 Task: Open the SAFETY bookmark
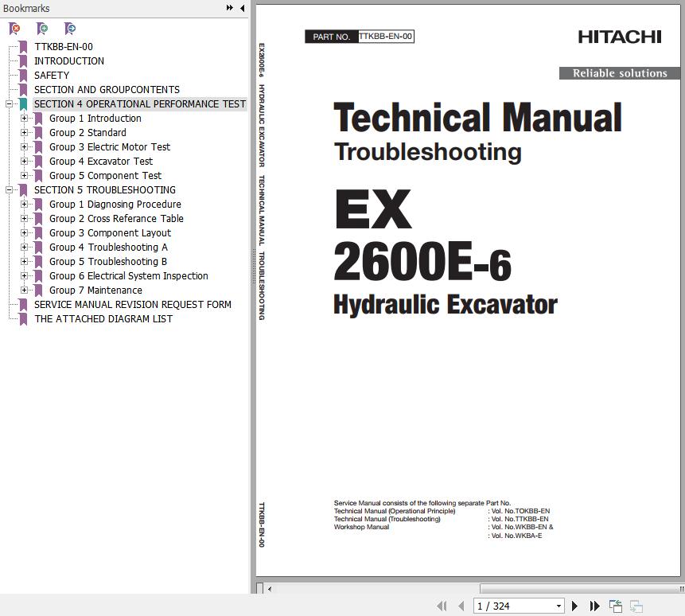click(52, 76)
